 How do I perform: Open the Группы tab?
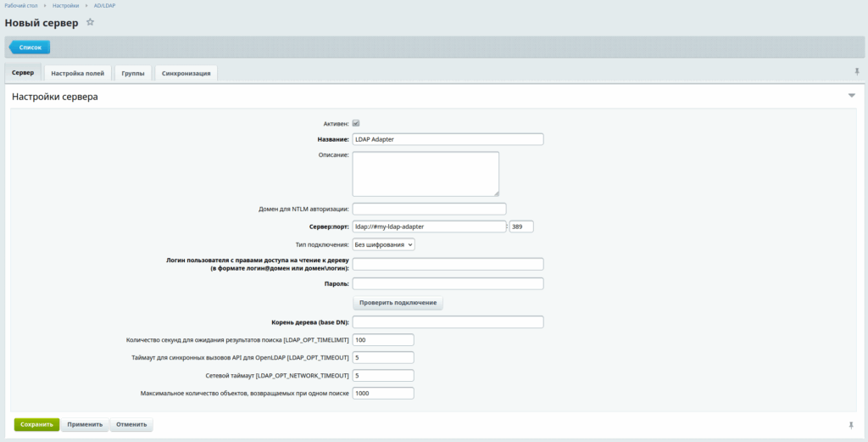(x=132, y=74)
